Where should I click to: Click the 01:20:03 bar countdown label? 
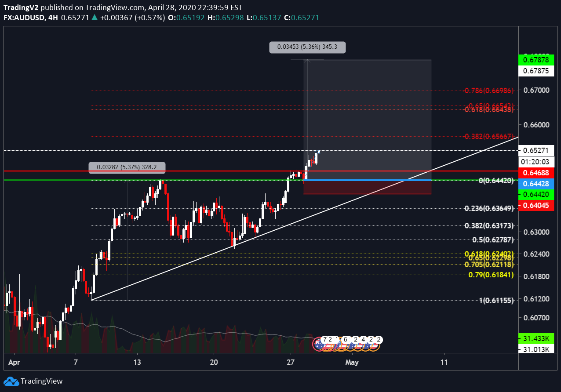[x=536, y=161]
